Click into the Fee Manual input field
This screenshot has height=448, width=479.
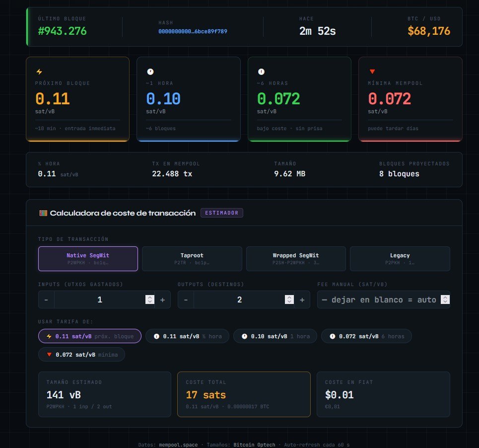click(x=378, y=299)
